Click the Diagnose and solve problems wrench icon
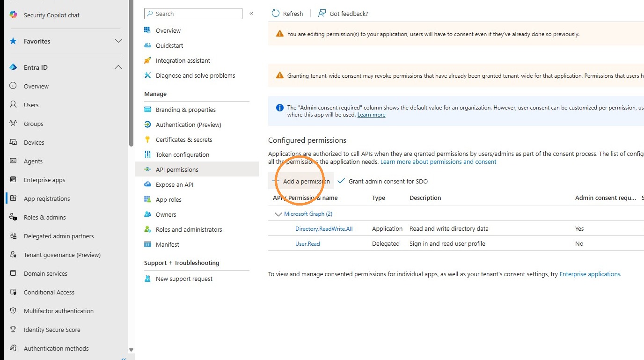This screenshot has height=360, width=644. [x=148, y=75]
